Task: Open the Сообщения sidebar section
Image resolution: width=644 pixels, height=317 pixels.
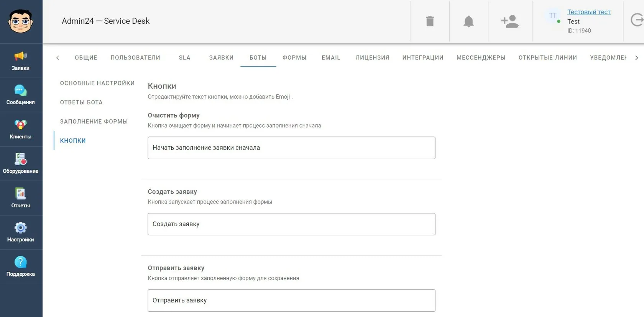Action: pos(21,95)
